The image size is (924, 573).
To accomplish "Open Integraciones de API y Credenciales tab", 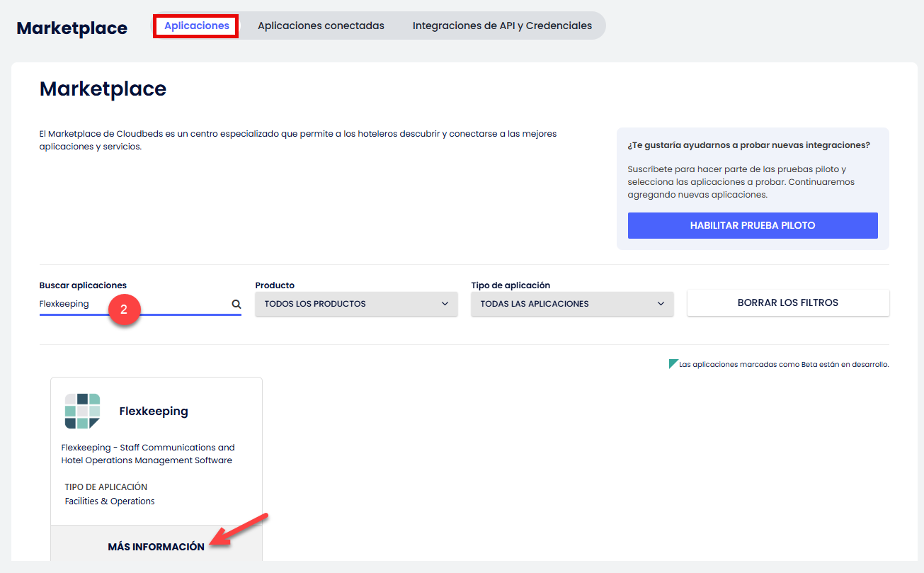I will (x=502, y=25).
